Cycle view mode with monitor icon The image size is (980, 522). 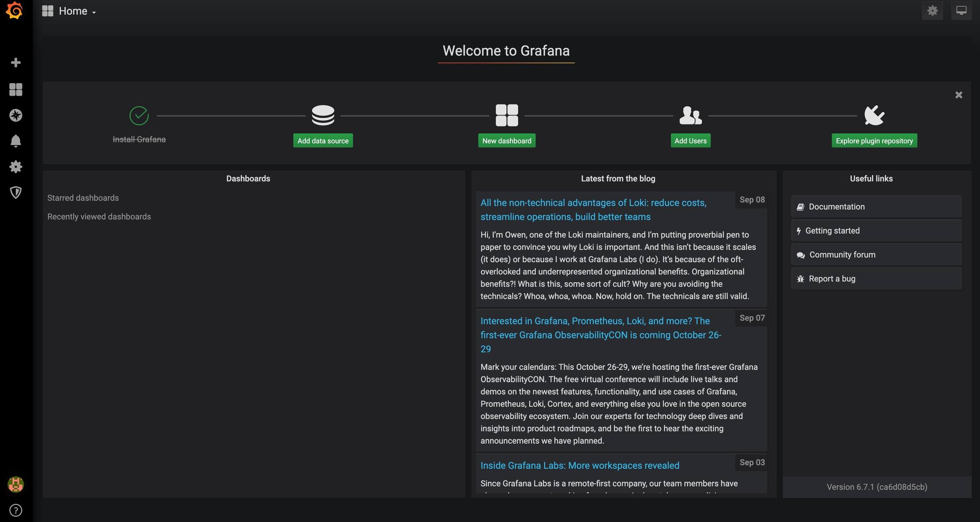[x=961, y=11]
